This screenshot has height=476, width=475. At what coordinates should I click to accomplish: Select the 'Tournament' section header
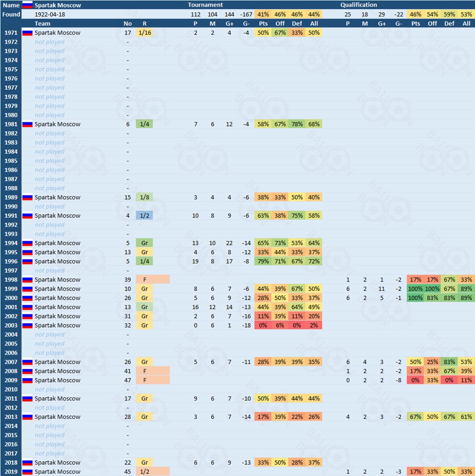pyautogui.click(x=205, y=5)
